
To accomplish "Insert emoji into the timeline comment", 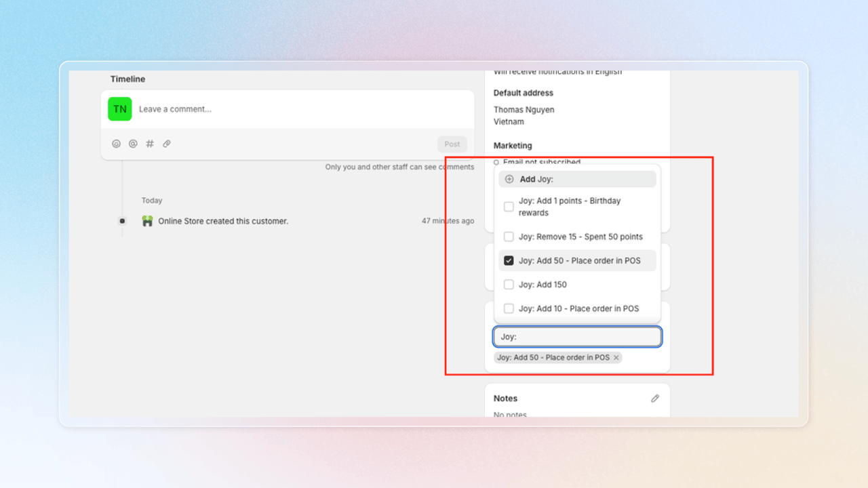I will click(x=117, y=144).
